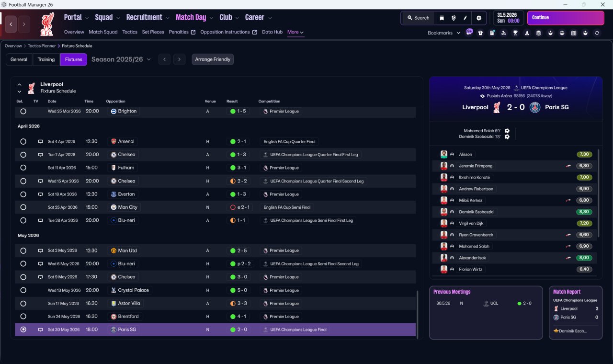This screenshot has height=364, width=613.
Task: Switch to the Training tab
Action: [46, 59]
